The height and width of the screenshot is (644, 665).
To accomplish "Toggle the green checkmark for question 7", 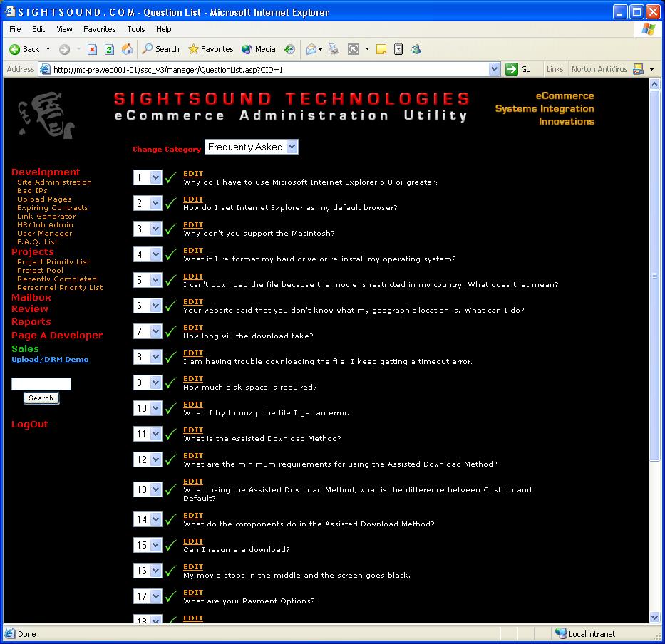I will 171,331.
